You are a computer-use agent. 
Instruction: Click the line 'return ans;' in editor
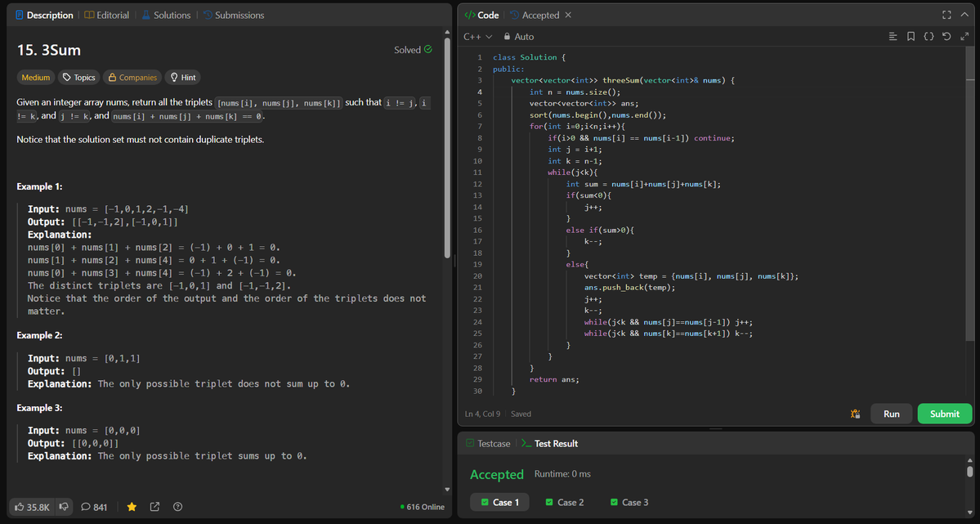click(x=553, y=379)
